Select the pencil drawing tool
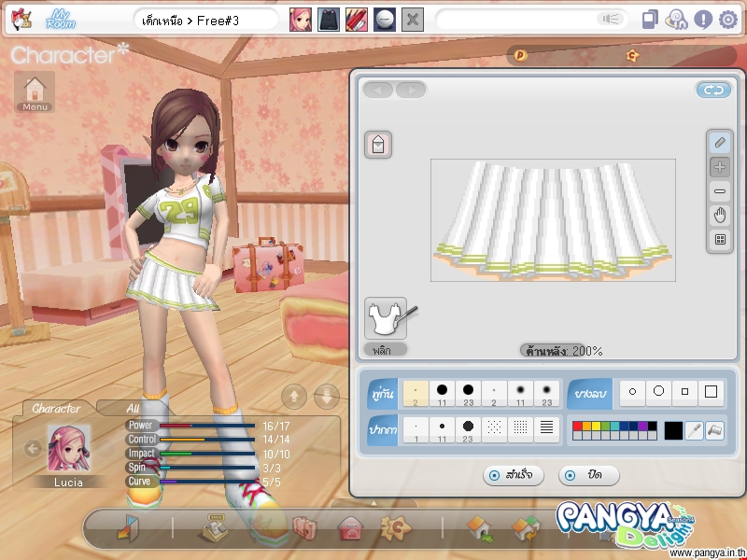Image resolution: width=747 pixels, height=560 pixels. [720, 143]
